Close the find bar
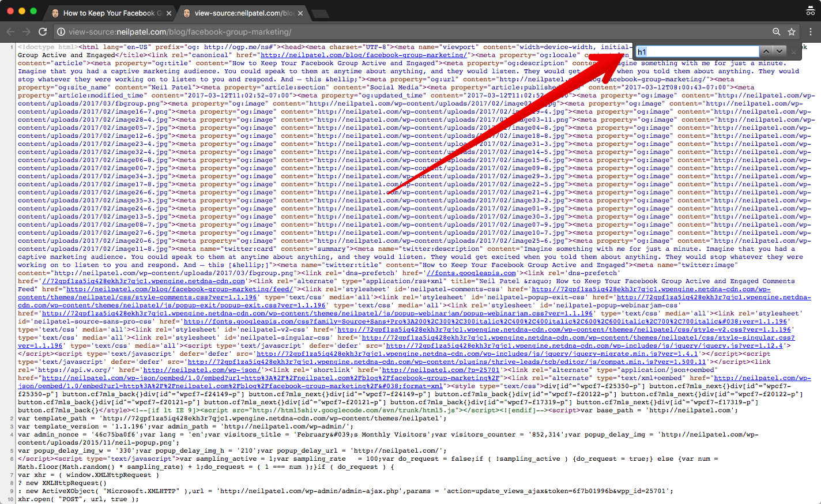The image size is (821, 504). (794, 52)
